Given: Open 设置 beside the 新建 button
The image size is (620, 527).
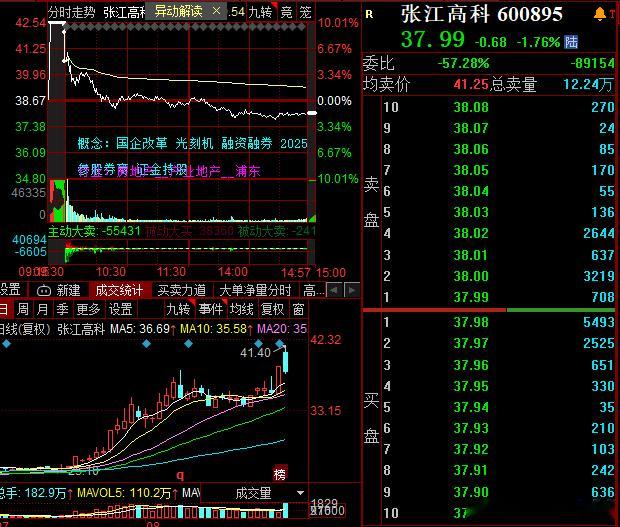Looking at the screenshot, I should (x=10, y=289).
